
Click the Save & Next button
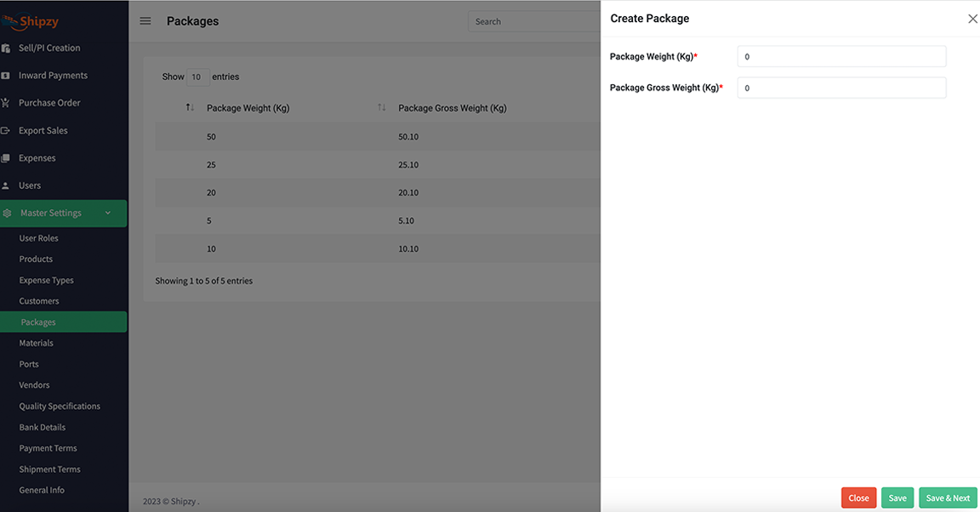pos(948,498)
